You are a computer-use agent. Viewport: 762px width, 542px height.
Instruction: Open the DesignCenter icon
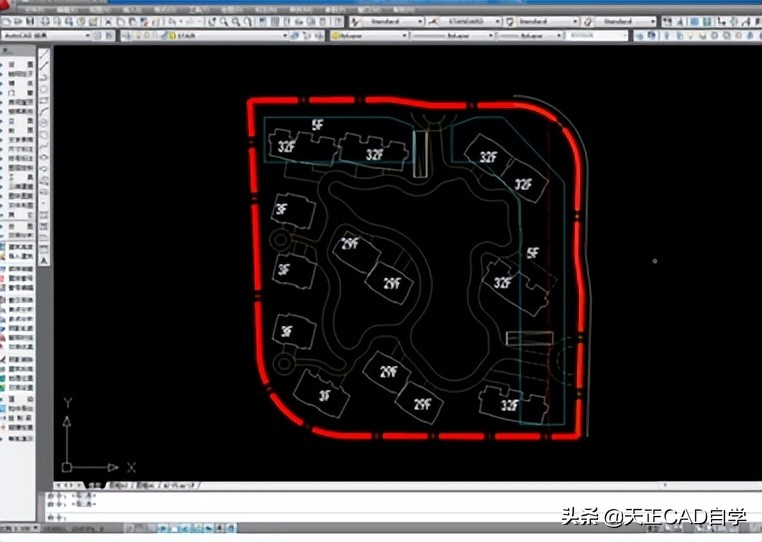[275, 21]
